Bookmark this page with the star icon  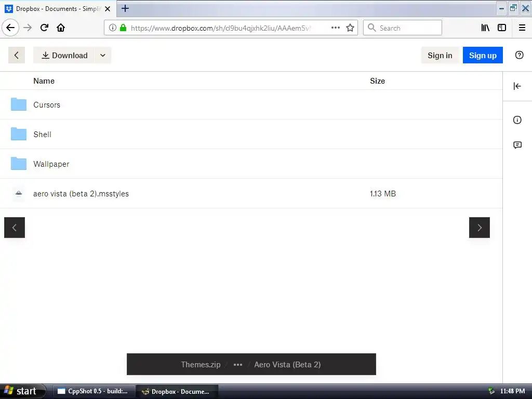(x=350, y=28)
